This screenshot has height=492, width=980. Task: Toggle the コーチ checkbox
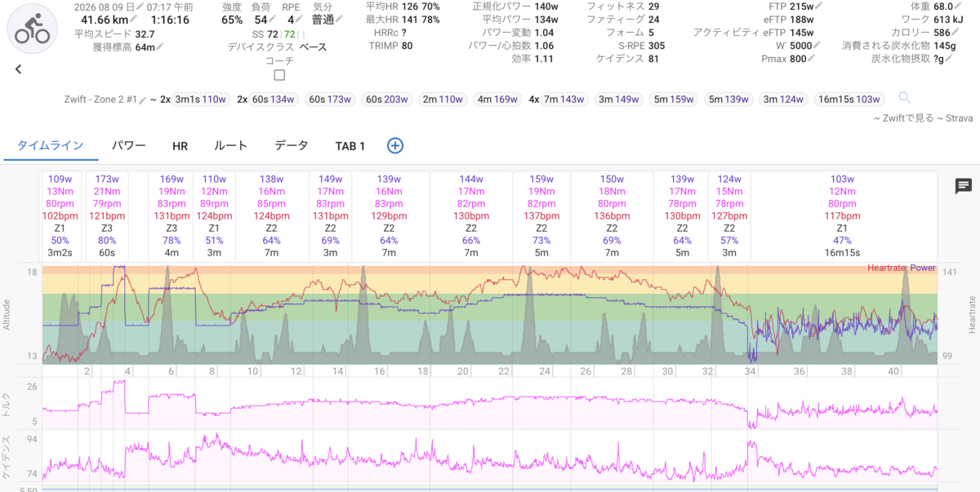(279, 75)
